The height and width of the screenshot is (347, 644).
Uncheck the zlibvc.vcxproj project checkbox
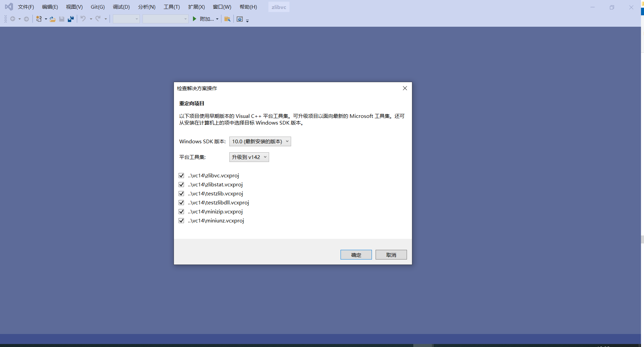point(181,175)
